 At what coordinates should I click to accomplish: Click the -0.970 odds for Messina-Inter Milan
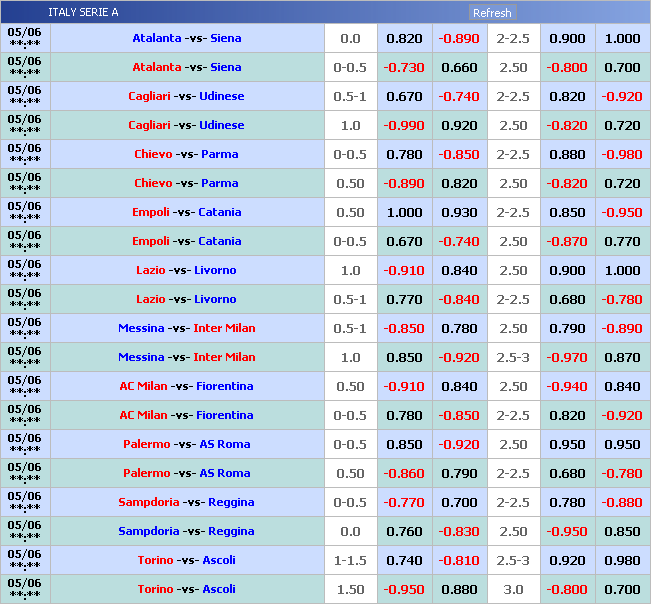coord(567,358)
